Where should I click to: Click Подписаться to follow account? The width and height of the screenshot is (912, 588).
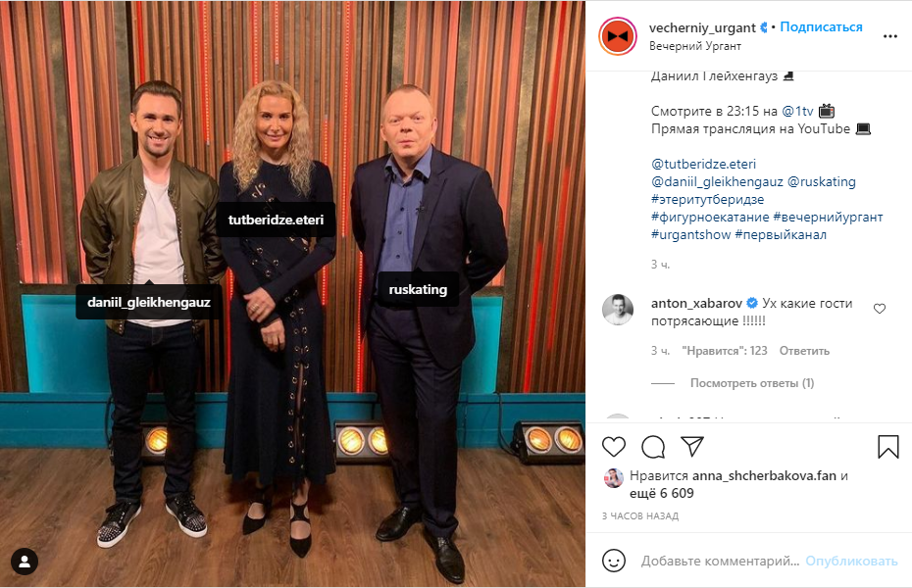click(x=821, y=26)
